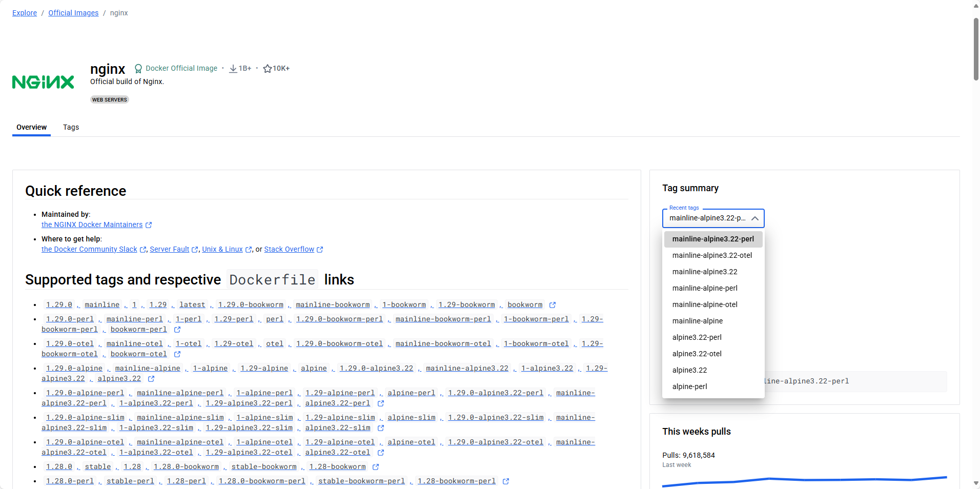Go to Explore breadcrumb
The height and width of the screenshot is (489, 980).
tap(25, 13)
